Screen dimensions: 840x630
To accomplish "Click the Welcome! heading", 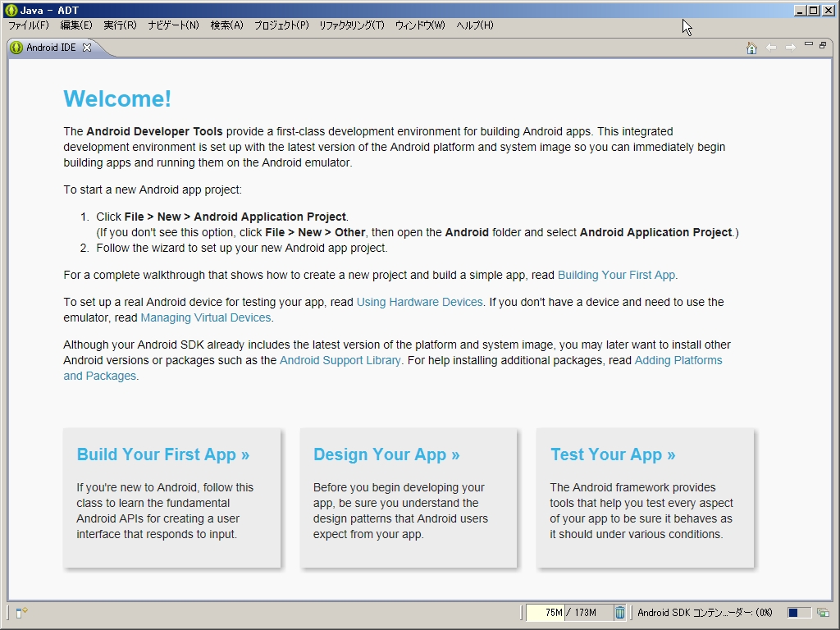I will tap(117, 99).
